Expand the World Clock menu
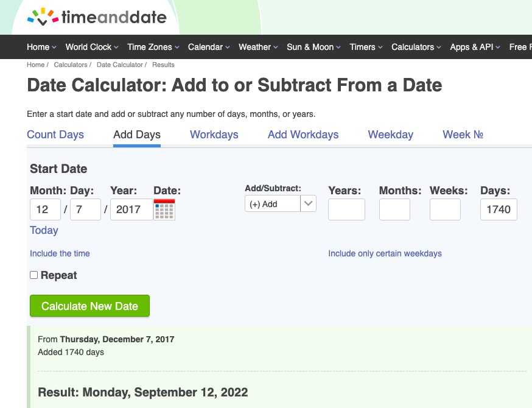The image size is (532, 408). click(92, 47)
